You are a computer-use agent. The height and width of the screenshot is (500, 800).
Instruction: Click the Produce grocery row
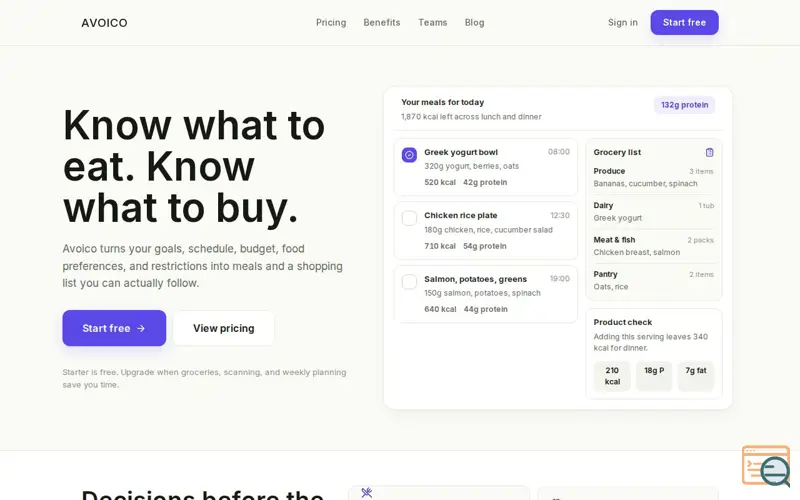pos(654,177)
